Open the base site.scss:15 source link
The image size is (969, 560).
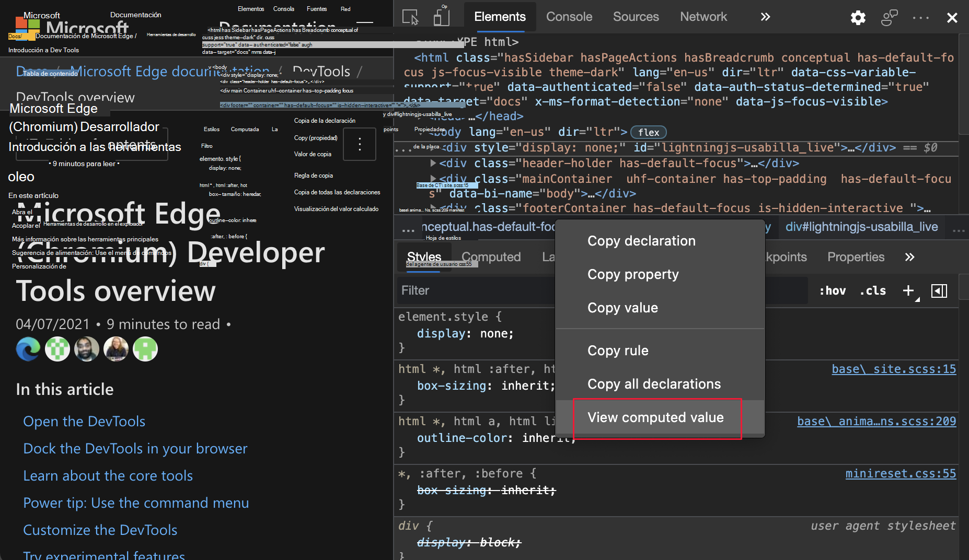coord(894,369)
